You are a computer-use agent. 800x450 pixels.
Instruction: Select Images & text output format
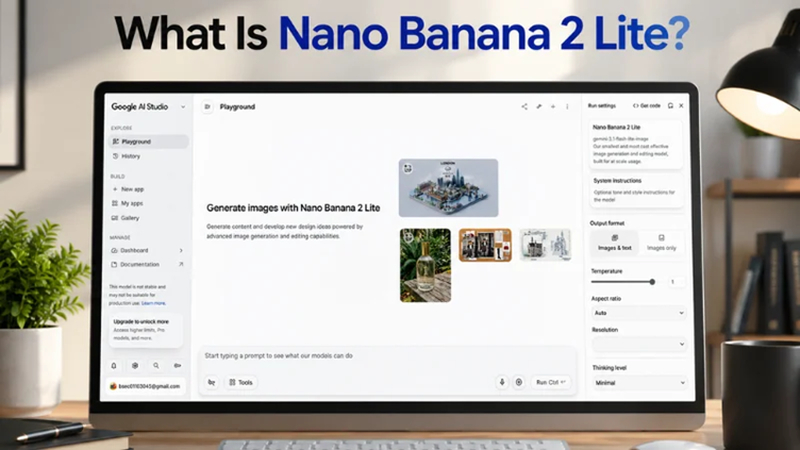(x=615, y=243)
